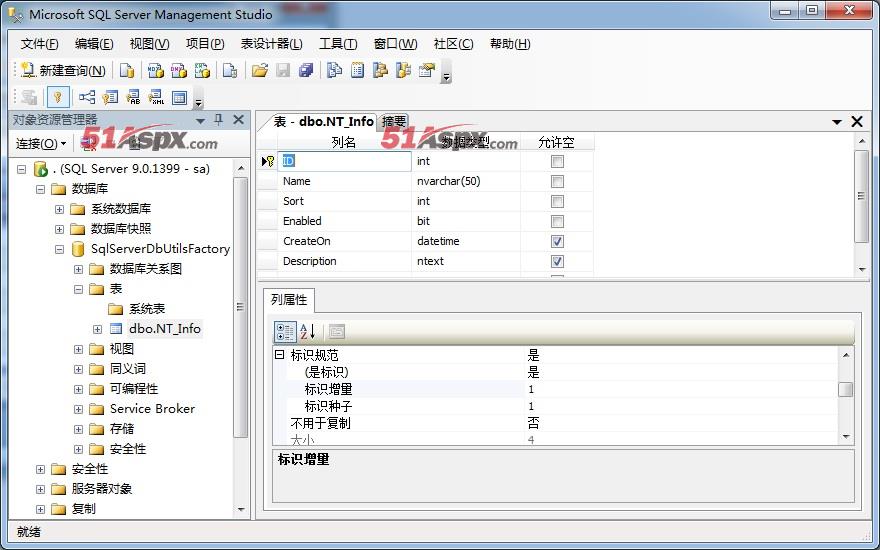Switch to the 摘要 tab
This screenshot has width=880, height=550.
coord(393,121)
